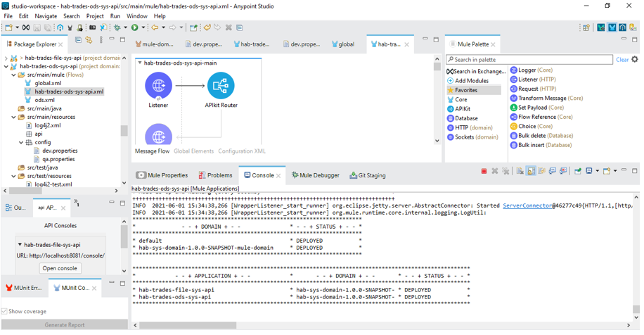Click the Search in palette field
644x335 pixels.
(x=529, y=60)
